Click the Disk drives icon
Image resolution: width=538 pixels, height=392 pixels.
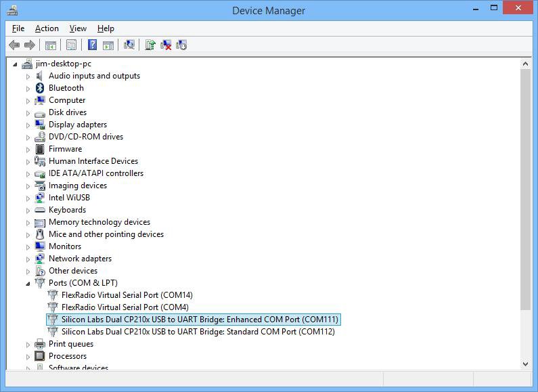coord(40,114)
